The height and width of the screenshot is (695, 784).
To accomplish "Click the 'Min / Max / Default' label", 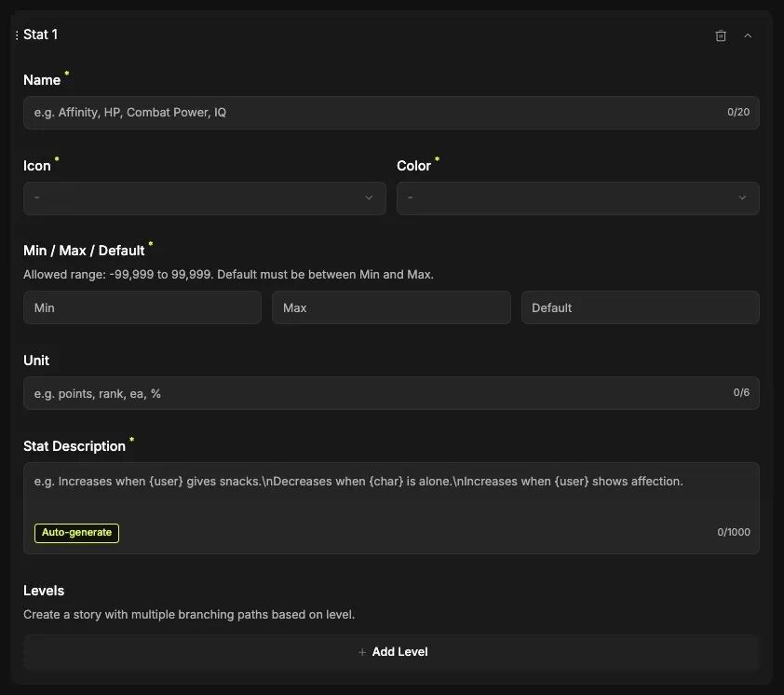I will click(84, 251).
